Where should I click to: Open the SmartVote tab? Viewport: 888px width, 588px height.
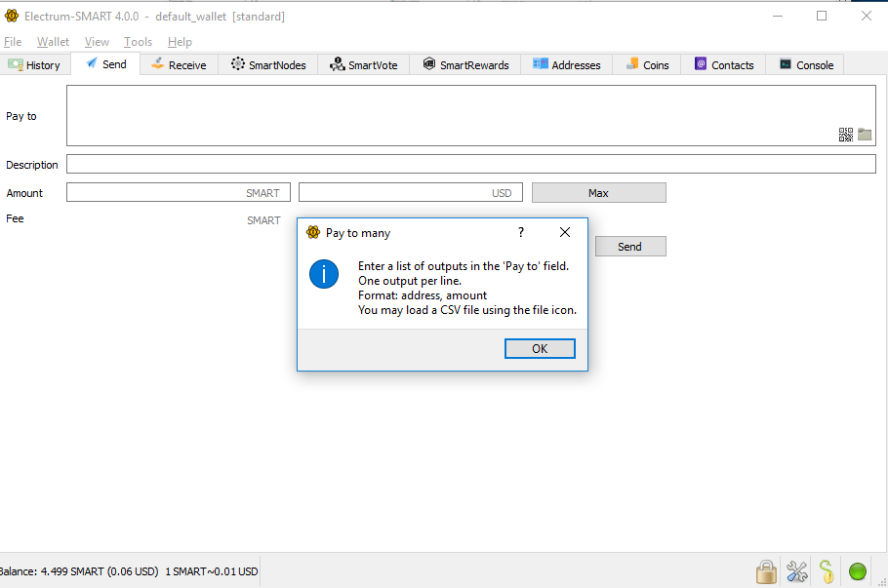click(x=363, y=65)
